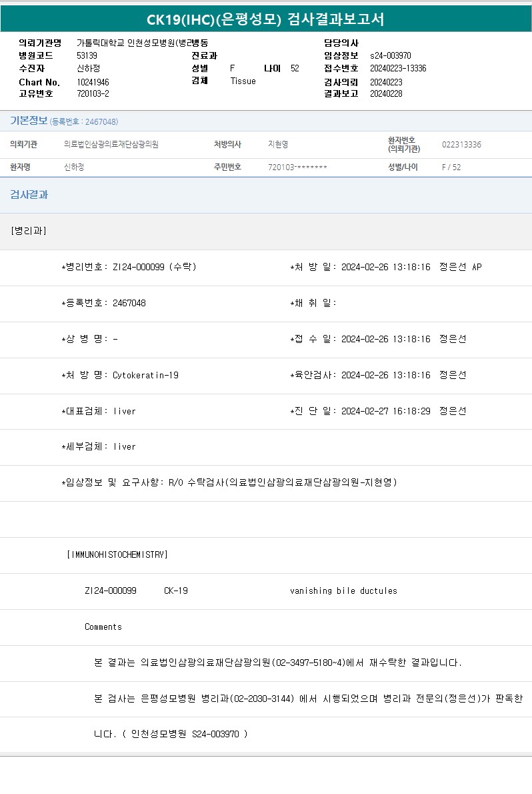Select Chart No. value 10241946
This screenshot has height=794, width=532.
coord(93,82)
